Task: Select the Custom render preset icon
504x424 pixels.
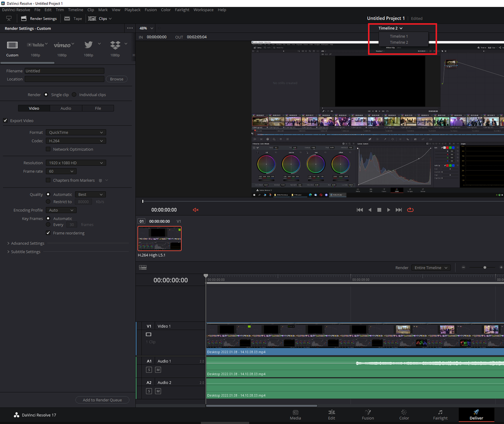Action: (12, 45)
